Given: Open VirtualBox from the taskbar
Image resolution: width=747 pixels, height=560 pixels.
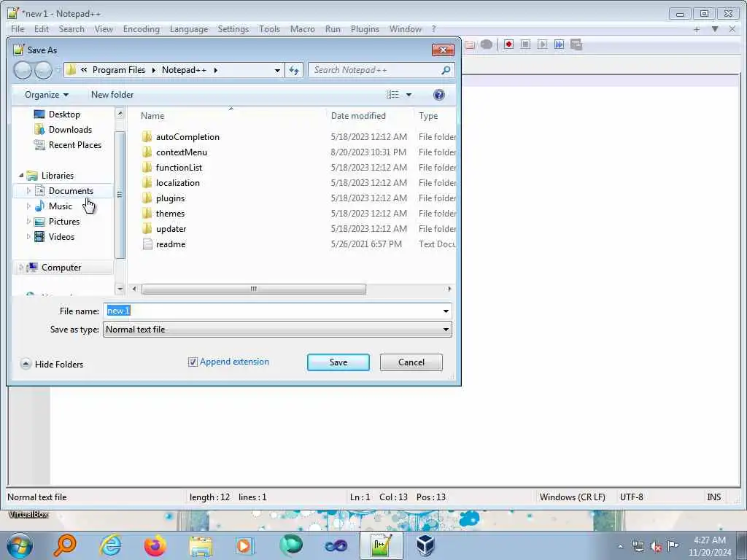Looking at the screenshot, I should 425,545.
